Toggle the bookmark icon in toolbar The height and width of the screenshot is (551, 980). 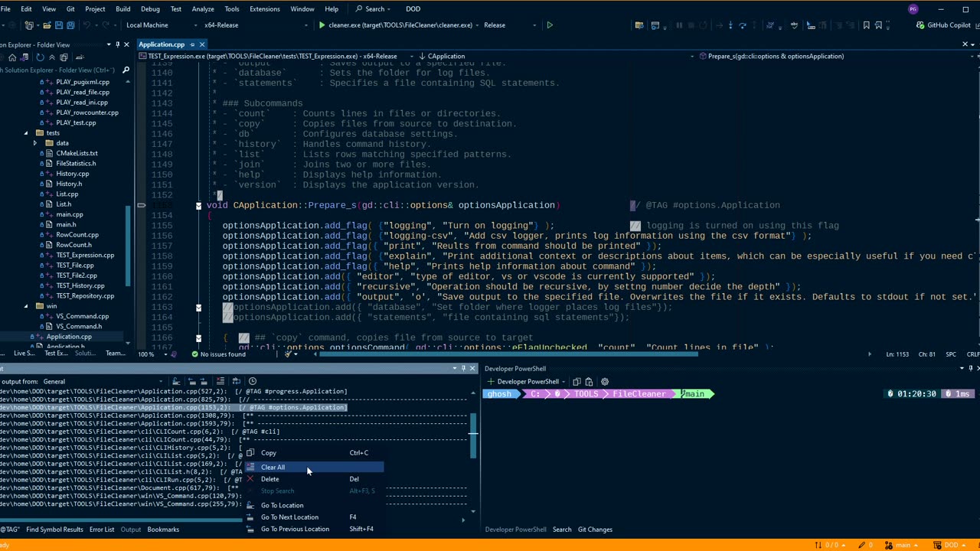click(x=867, y=25)
